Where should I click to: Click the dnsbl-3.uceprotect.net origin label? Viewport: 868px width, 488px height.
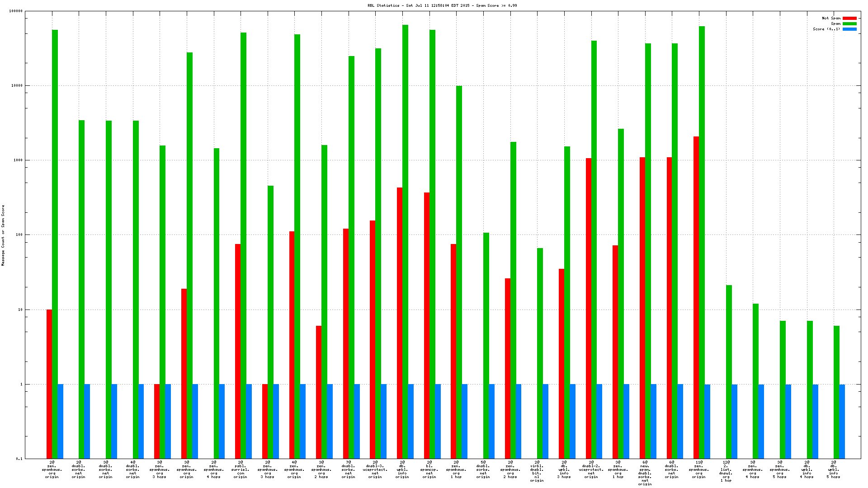point(375,469)
